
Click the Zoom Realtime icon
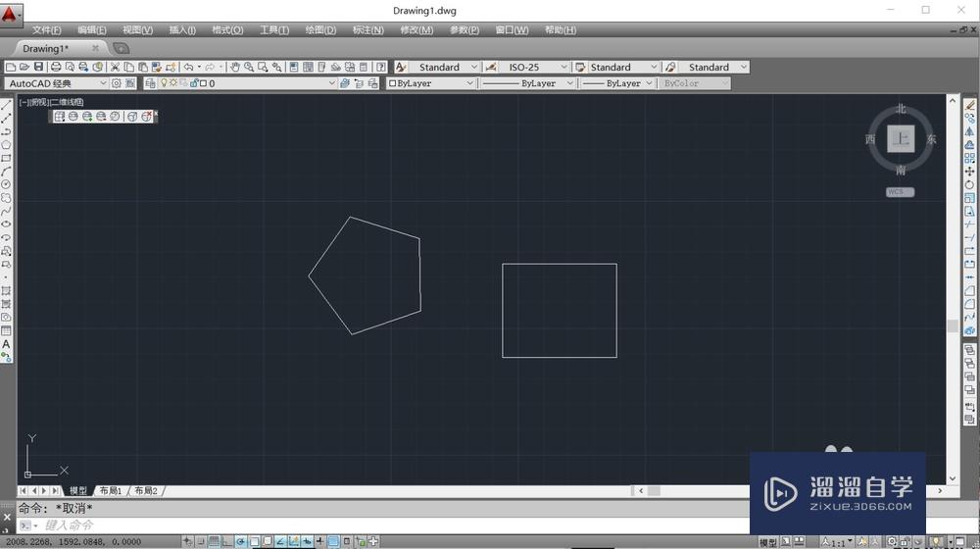point(249,67)
